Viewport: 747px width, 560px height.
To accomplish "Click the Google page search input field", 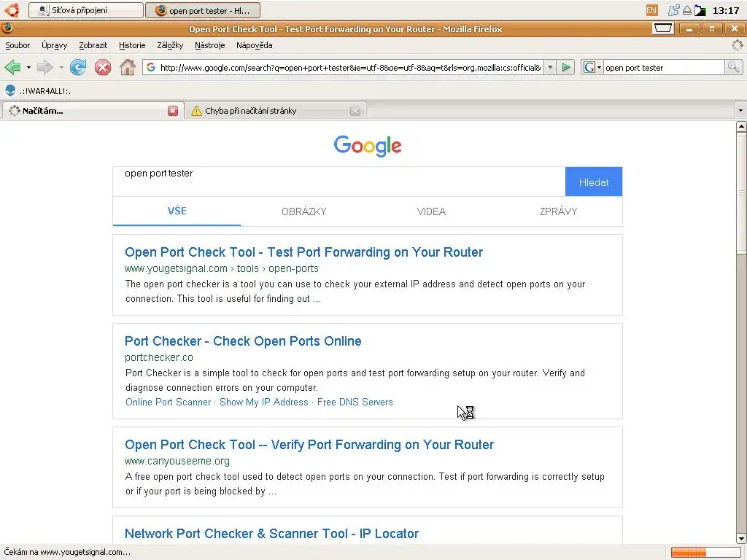I will 339,182.
